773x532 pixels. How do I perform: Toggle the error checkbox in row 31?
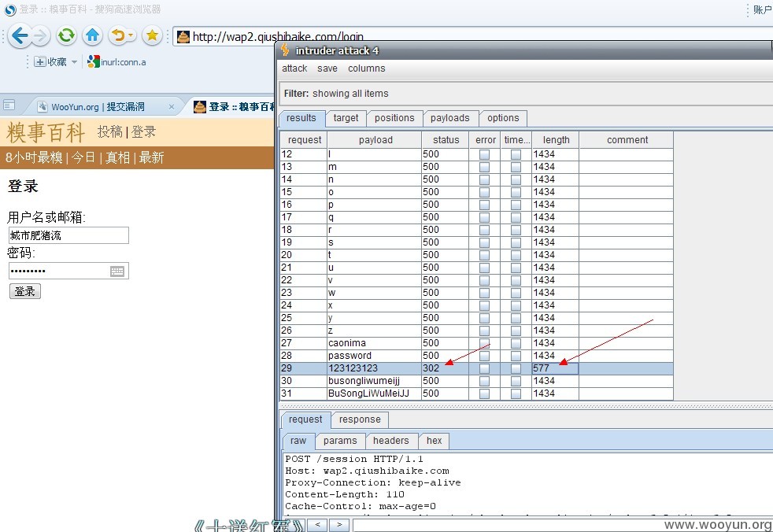[485, 393]
